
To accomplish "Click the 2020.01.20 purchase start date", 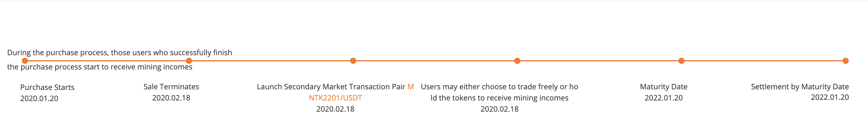I will 39,98.
